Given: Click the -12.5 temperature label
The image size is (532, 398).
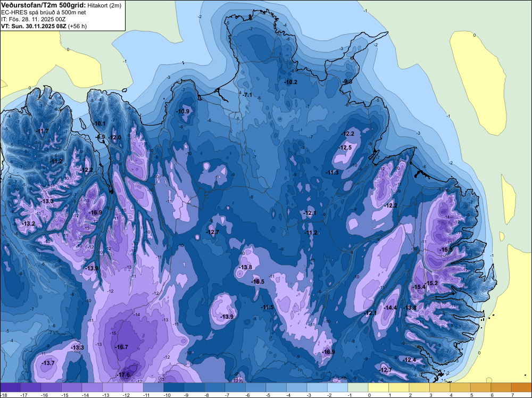Looking at the screenshot, I should point(346,147).
